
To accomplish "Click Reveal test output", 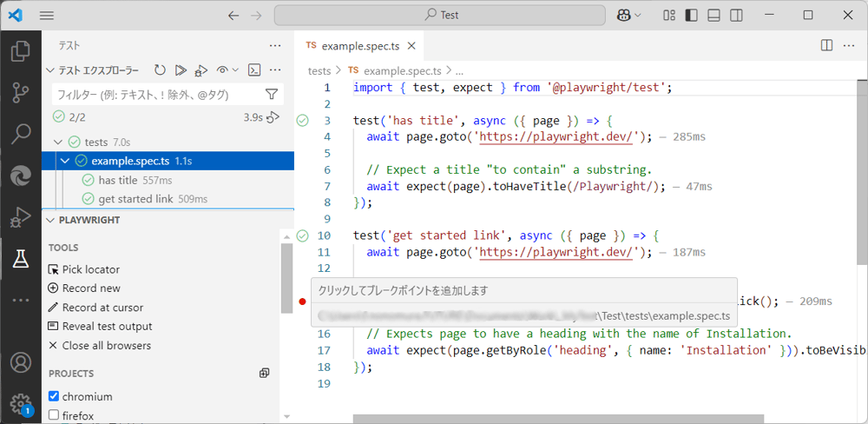I will click(100, 327).
